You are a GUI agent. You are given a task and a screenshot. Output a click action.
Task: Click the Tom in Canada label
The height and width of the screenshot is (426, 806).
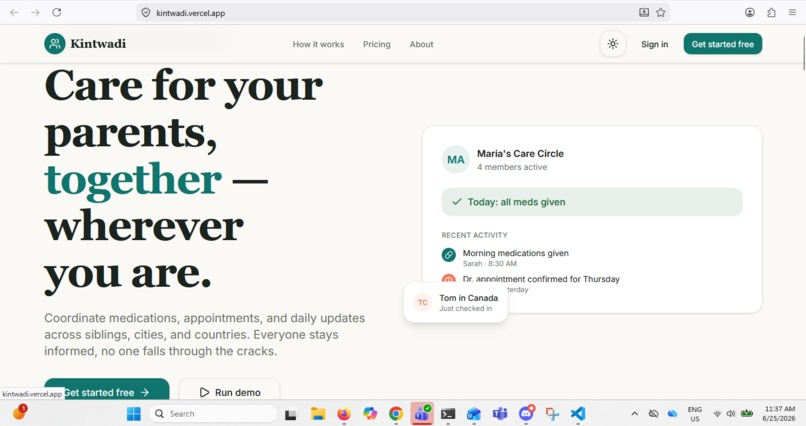(468, 298)
